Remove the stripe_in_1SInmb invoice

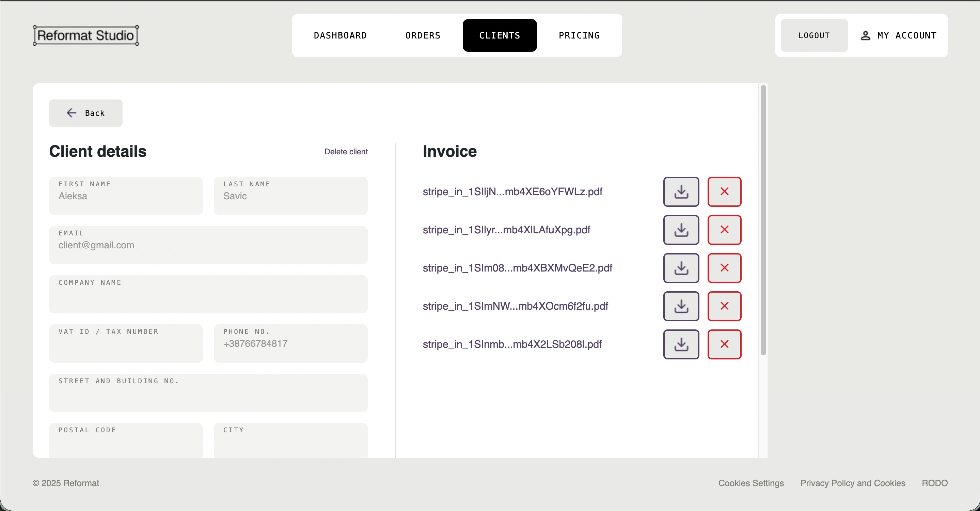724,344
